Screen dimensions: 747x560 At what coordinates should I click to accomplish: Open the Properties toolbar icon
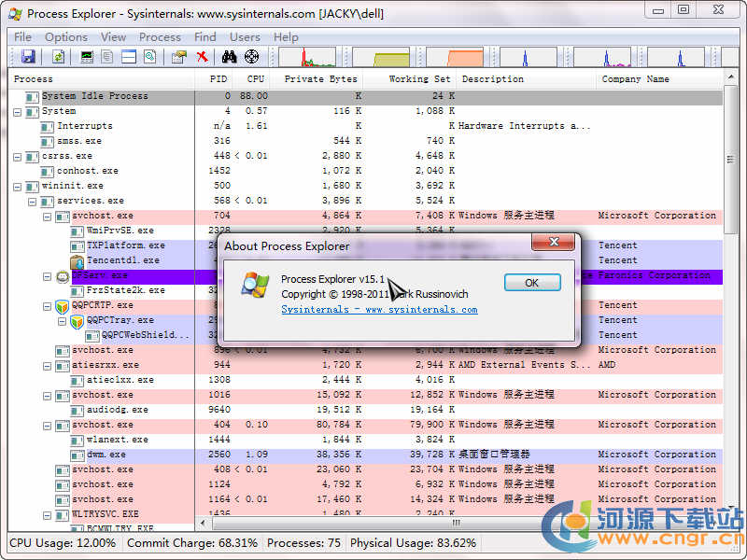click(178, 57)
